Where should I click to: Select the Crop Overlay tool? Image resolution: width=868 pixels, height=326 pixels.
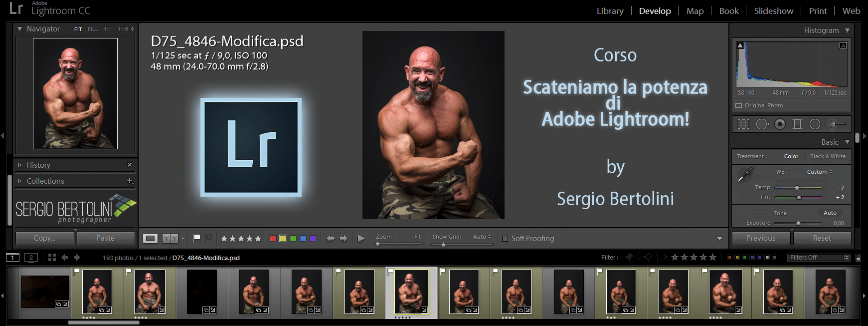pos(743,124)
